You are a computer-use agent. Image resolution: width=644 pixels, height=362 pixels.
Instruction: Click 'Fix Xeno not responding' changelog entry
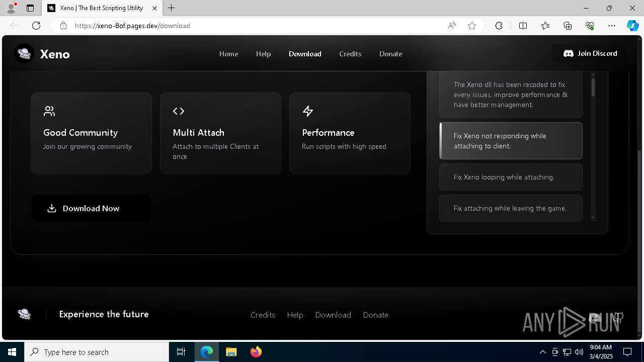click(x=511, y=141)
